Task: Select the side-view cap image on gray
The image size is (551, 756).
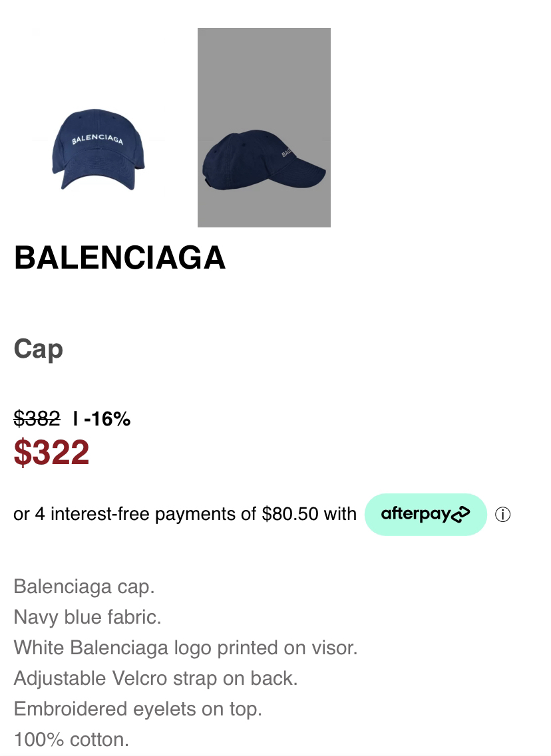Action: (264, 127)
